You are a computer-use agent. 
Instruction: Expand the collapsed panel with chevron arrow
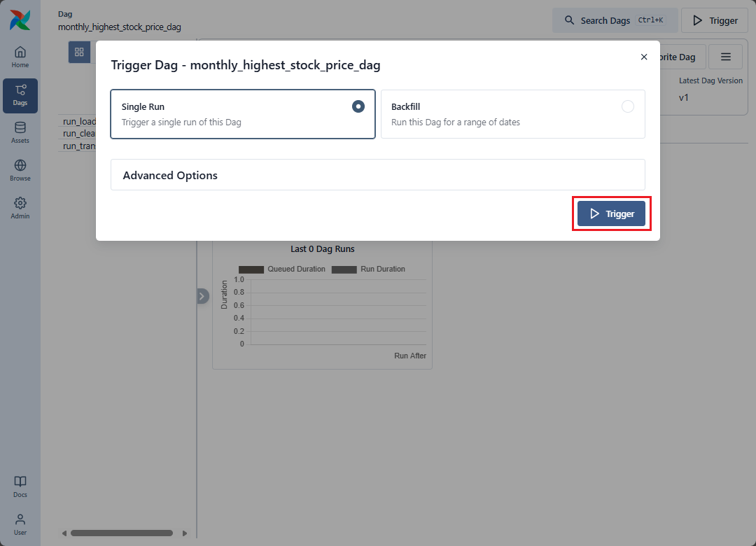coord(202,296)
